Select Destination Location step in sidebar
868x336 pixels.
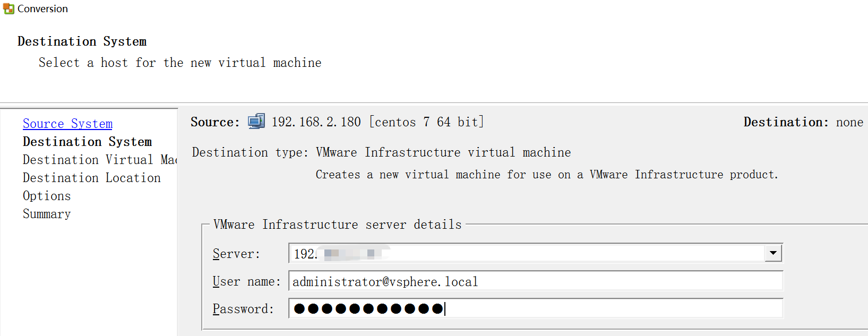point(91,178)
